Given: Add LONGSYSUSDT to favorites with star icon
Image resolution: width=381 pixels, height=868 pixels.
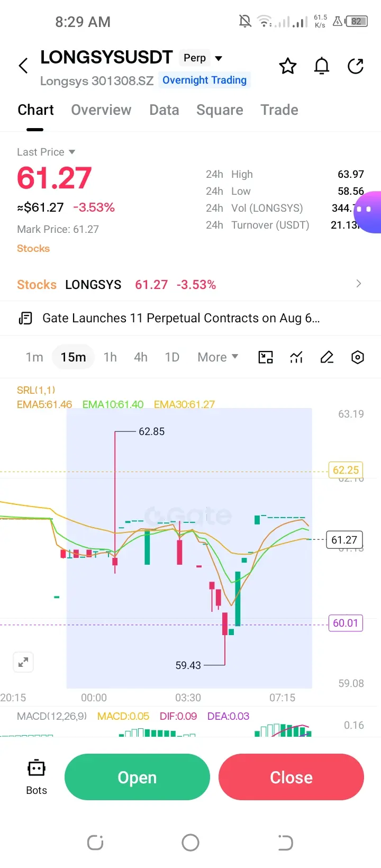Looking at the screenshot, I should [x=288, y=66].
